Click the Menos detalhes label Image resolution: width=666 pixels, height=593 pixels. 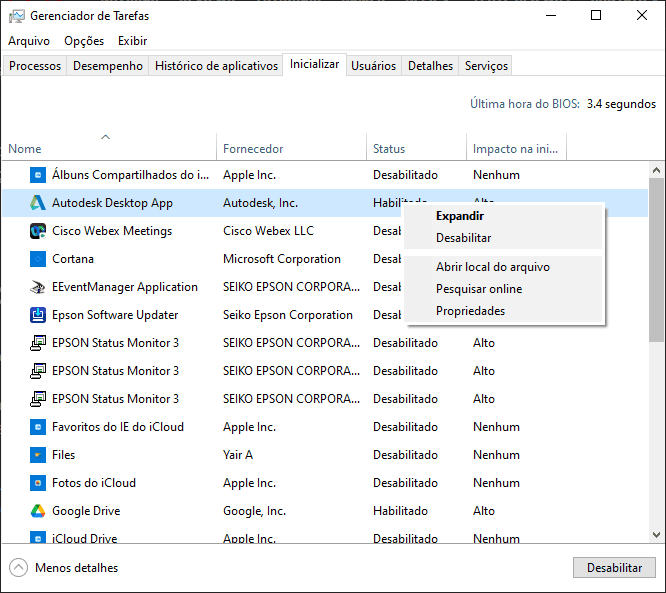pos(76,568)
